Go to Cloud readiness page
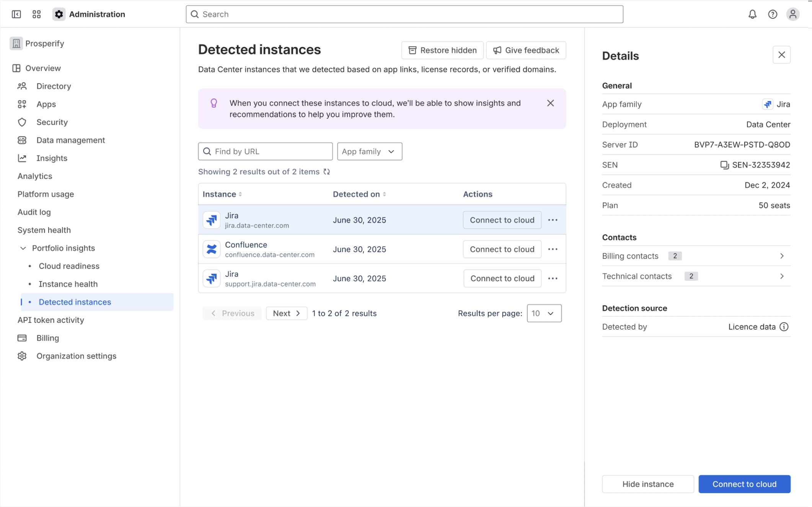 tap(69, 266)
